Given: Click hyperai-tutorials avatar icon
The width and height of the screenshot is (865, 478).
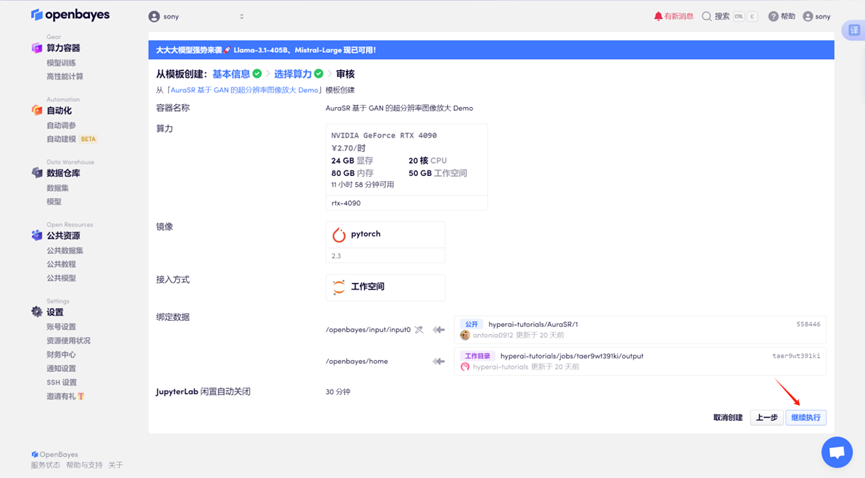Looking at the screenshot, I should 465,367.
